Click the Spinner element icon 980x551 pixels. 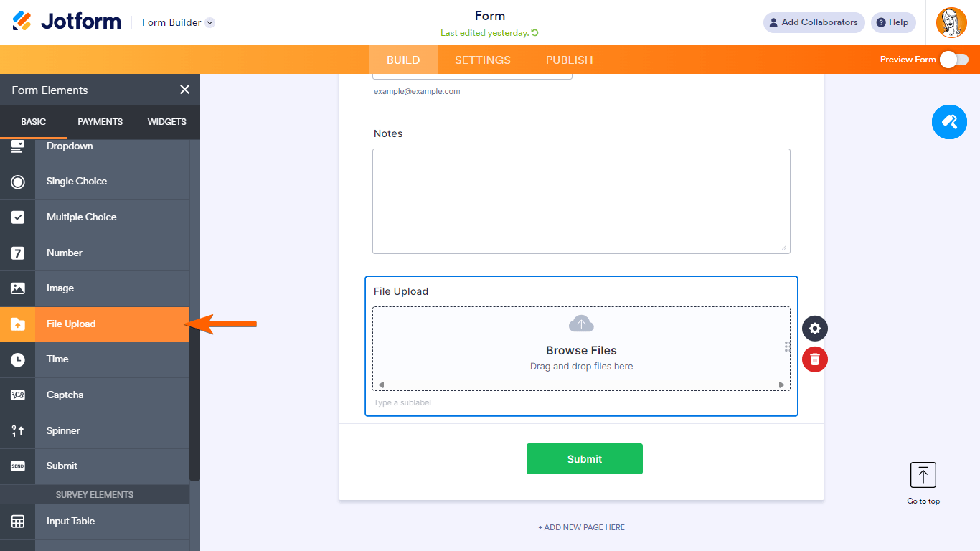(x=18, y=430)
